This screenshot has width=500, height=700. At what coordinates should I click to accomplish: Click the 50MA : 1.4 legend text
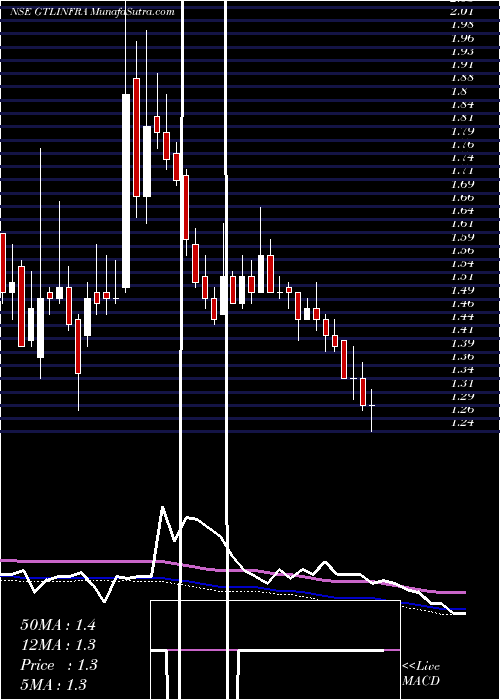point(58,625)
